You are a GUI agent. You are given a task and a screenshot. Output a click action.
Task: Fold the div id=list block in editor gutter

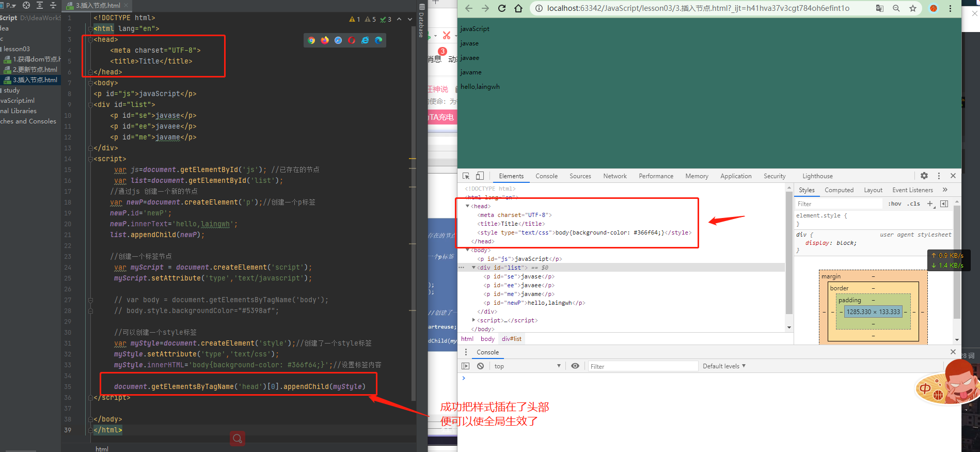click(90, 104)
